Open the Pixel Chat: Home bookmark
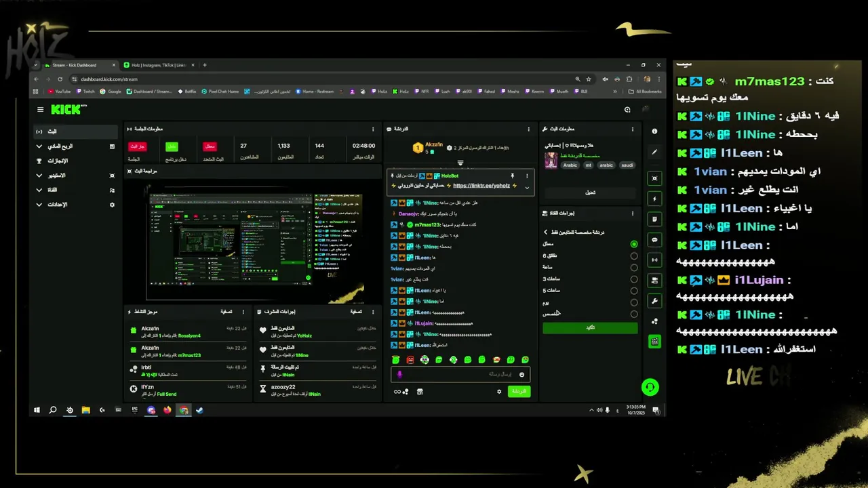 click(x=220, y=91)
